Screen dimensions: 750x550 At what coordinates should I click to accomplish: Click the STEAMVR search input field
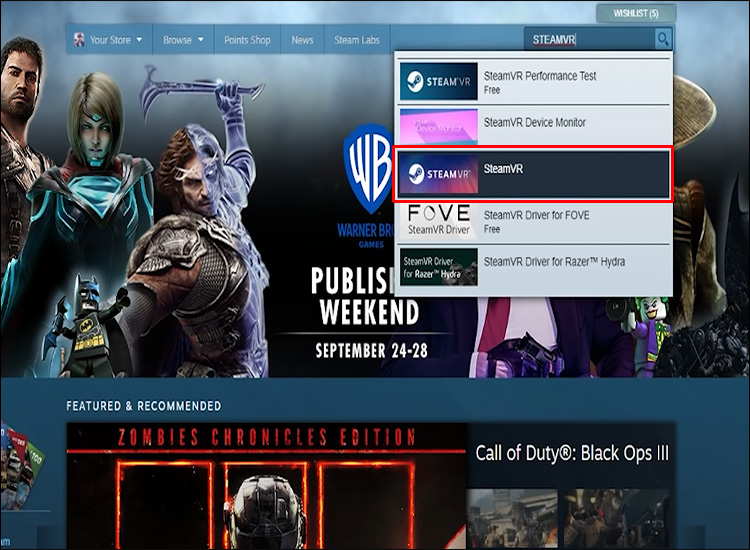point(590,39)
